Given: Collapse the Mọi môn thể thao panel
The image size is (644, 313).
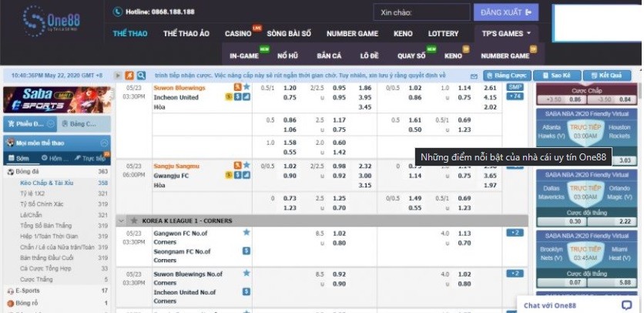Looking at the screenshot, I should point(104,143).
